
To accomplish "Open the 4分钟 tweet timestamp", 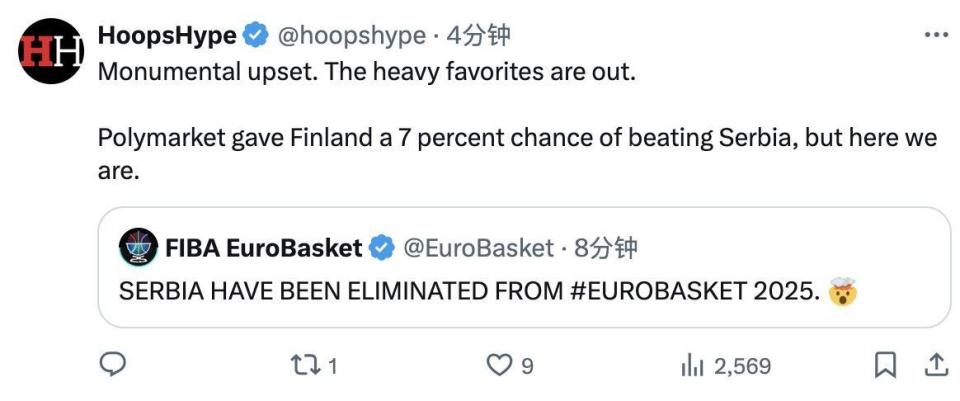I will click(479, 36).
